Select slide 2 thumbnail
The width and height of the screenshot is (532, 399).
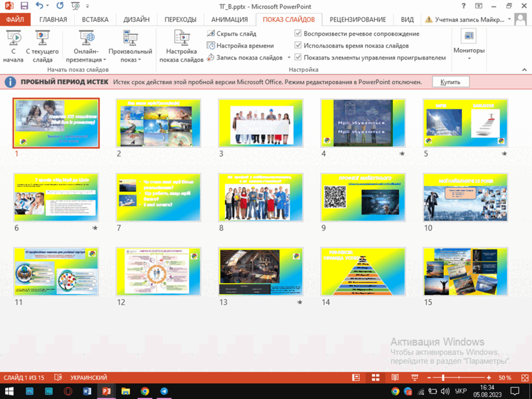pos(158,123)
